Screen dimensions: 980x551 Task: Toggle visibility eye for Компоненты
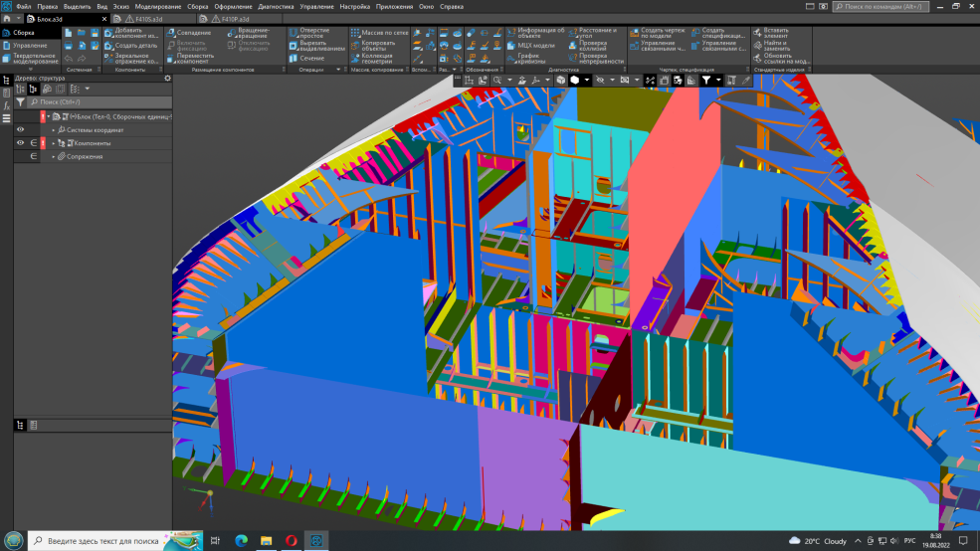pyautogui.click(x=20, y=143)
